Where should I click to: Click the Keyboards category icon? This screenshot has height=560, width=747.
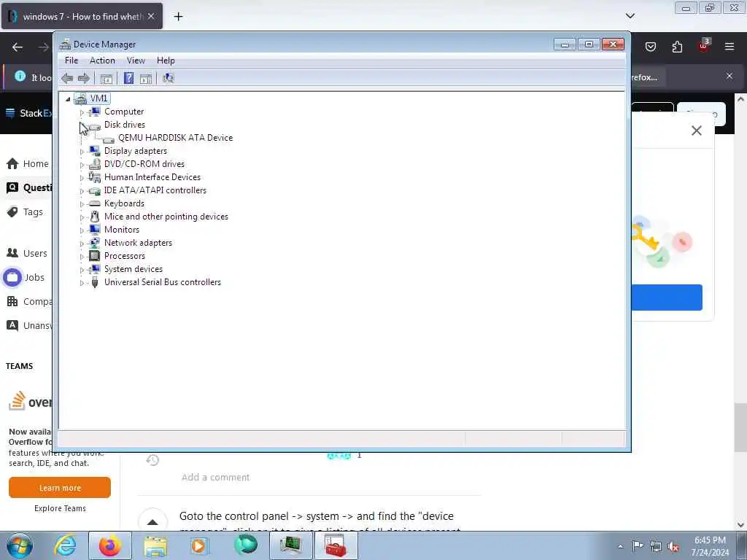point(94,203)
